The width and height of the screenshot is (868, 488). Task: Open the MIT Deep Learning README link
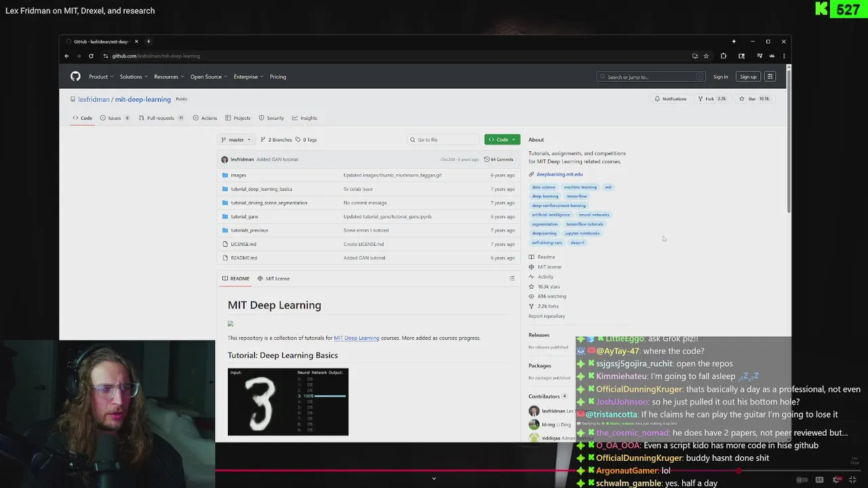356,338
